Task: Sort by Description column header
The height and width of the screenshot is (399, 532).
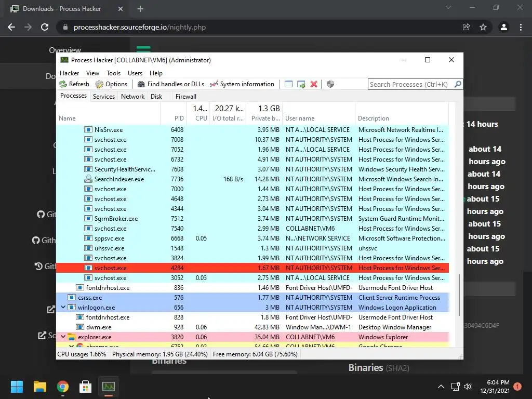Action: [402, 118]
